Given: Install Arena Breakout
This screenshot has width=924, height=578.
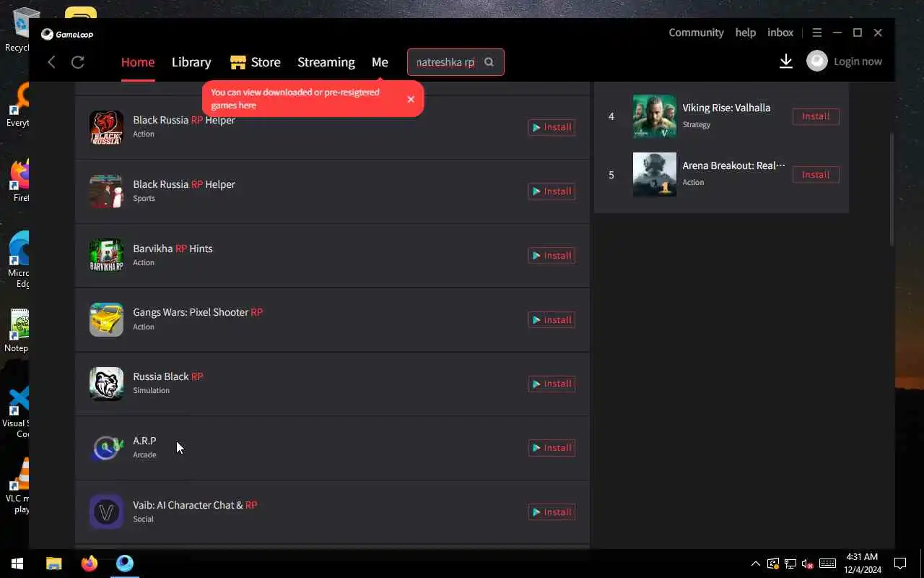Looking at the screenshot, I should coord(816,175).
